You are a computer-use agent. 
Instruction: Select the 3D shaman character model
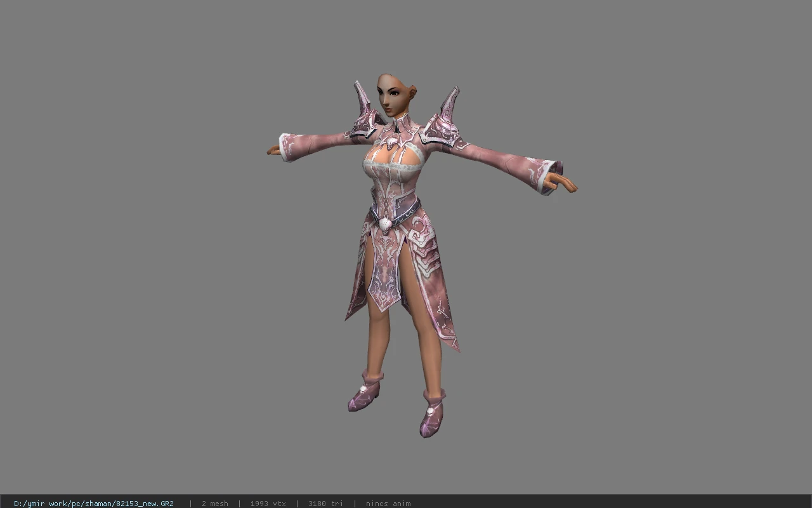421,255
